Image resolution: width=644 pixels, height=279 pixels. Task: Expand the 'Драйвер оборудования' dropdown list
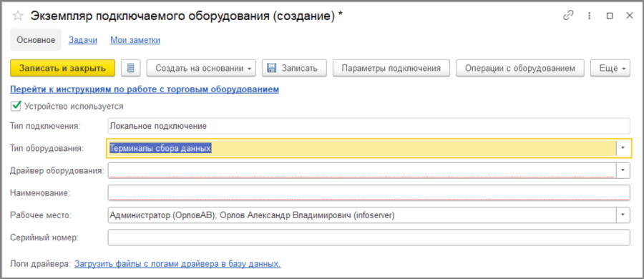623,170
